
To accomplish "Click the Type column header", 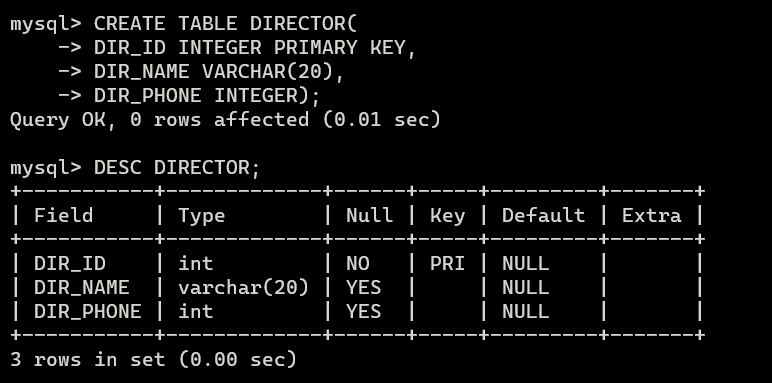I will pyautogui.click(x=202, y=216).
